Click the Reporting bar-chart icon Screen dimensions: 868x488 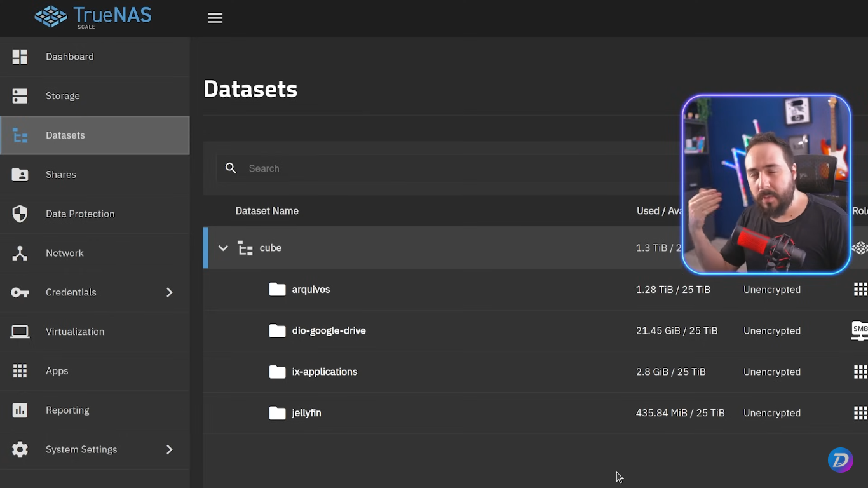pos(20,410)
